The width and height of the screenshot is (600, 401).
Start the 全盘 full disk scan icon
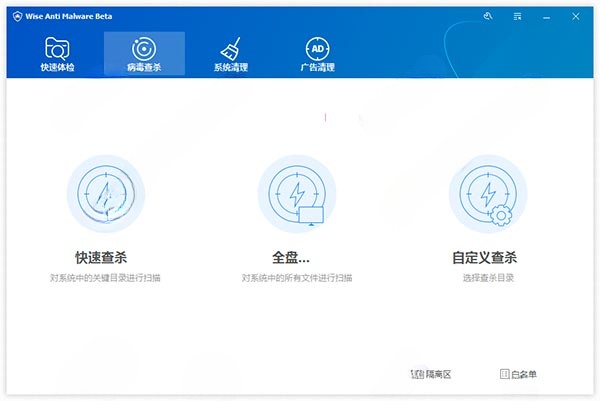coord(297,194)
